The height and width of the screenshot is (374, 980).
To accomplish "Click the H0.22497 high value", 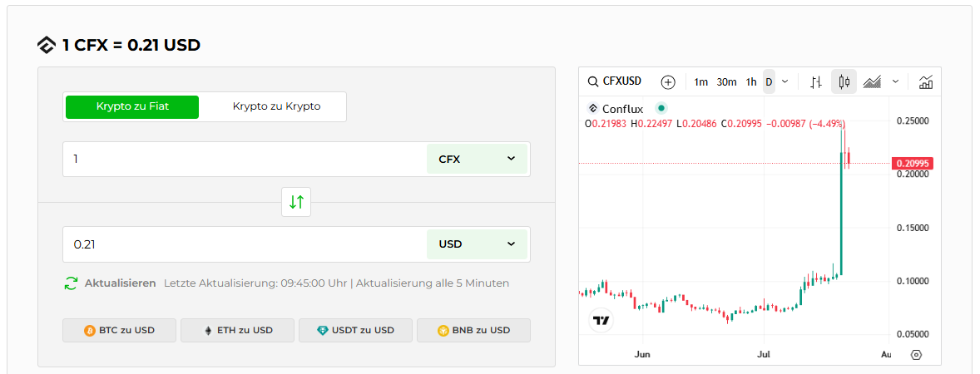I will pyautogui.click(x=652, y=124).
